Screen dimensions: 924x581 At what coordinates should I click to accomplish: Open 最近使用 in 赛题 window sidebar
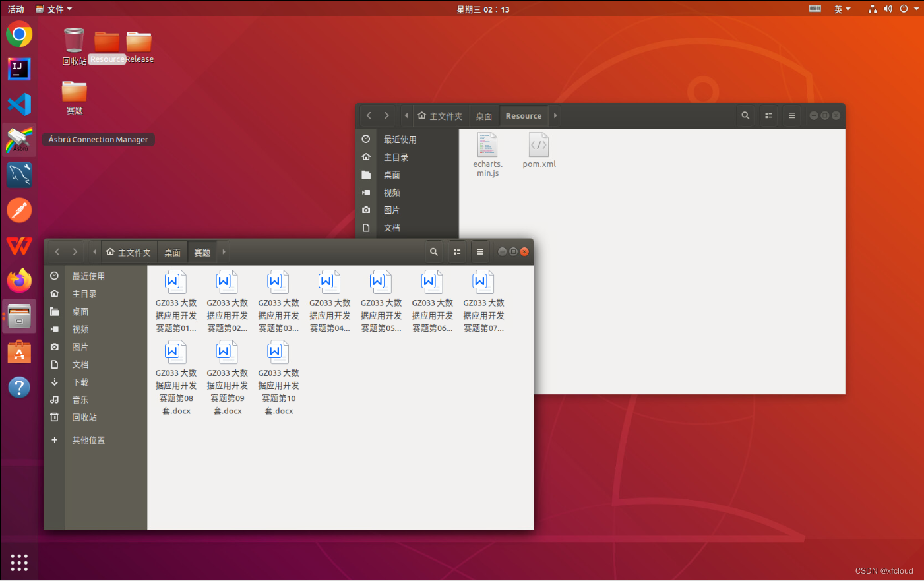pos(96,276)
